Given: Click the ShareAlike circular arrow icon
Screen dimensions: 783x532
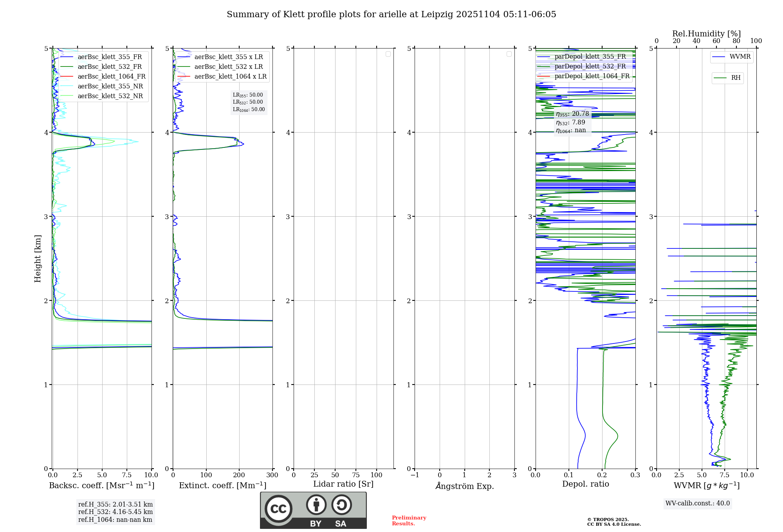Looking at the screenshot, I should (x=341, y=505).
